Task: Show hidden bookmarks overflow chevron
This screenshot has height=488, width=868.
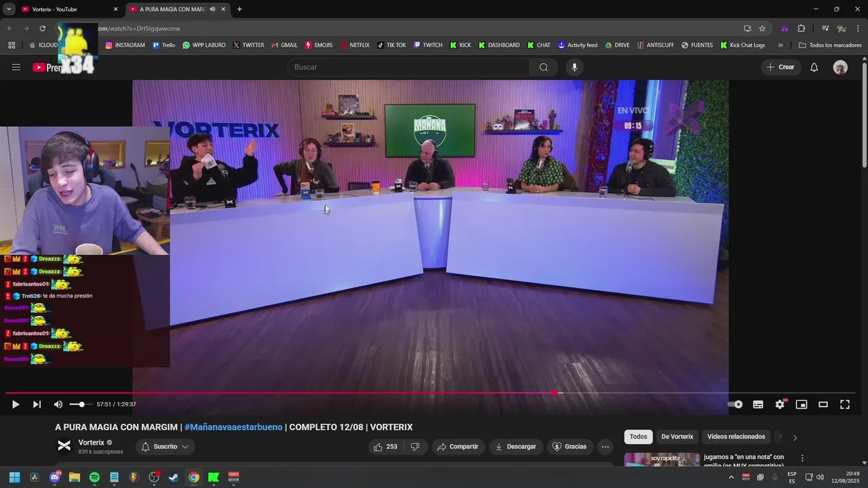Action: pos(781,45)
